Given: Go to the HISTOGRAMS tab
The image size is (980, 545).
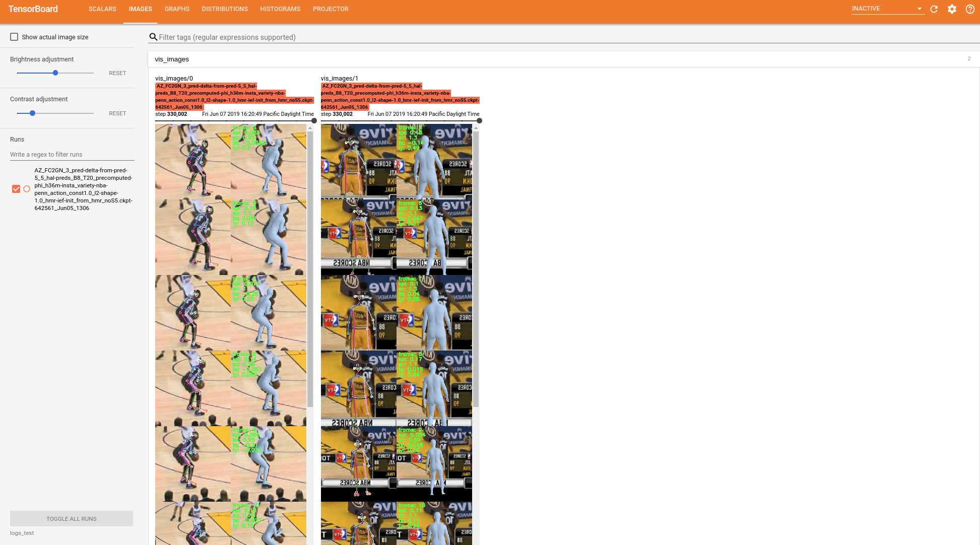Looking at the screenshot, I should pyautogui.click(x=280, y=9).
